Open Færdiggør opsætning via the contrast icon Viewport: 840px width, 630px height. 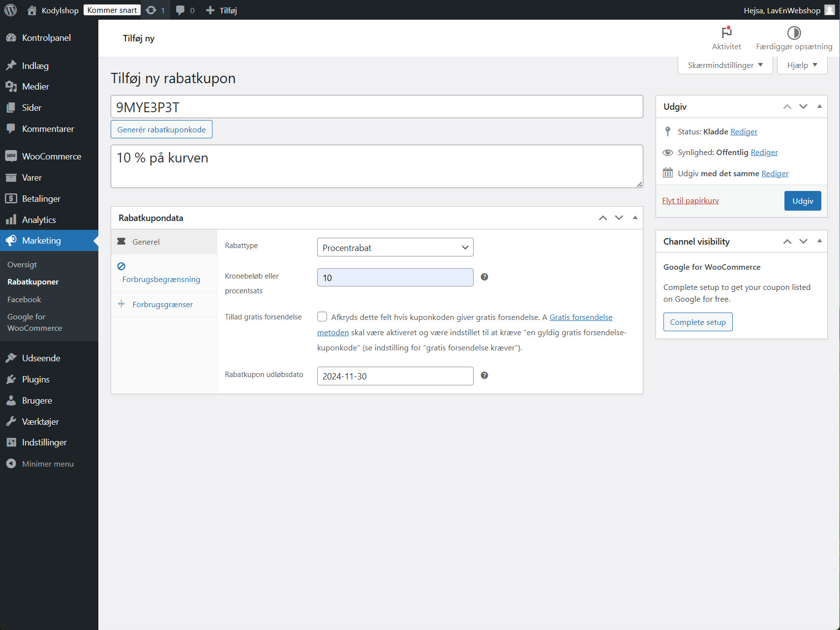click(794, 33)
